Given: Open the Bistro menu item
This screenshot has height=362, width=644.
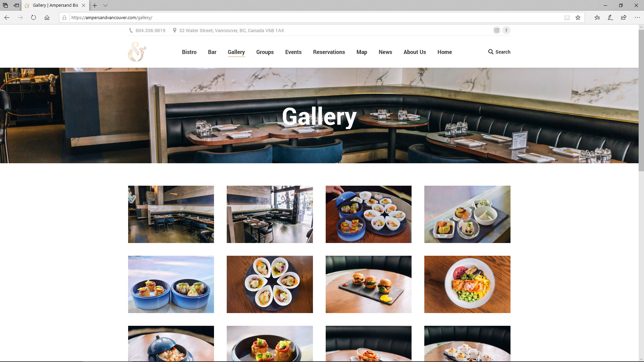Looking at the screenshot, I should coord(189,52).
